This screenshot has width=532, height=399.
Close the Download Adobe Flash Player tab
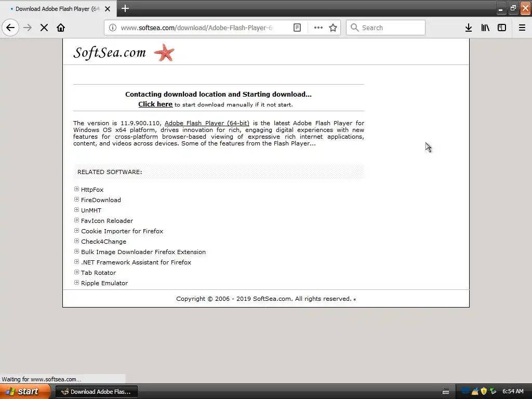[x=108, y=9]
